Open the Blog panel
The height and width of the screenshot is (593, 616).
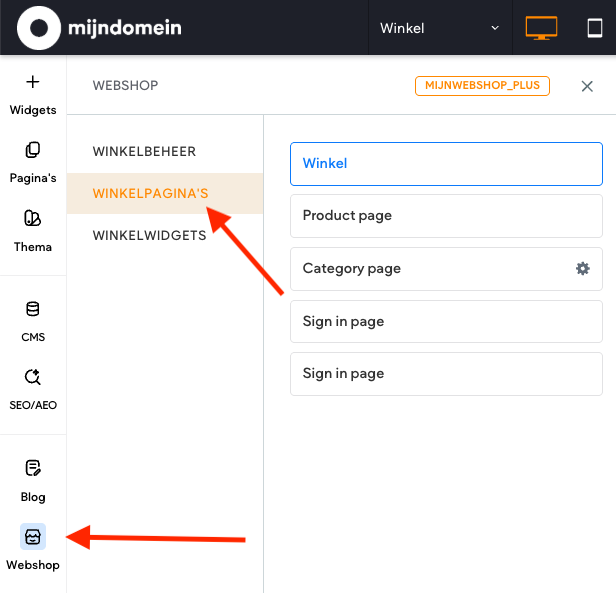click(x=33, y=479)
